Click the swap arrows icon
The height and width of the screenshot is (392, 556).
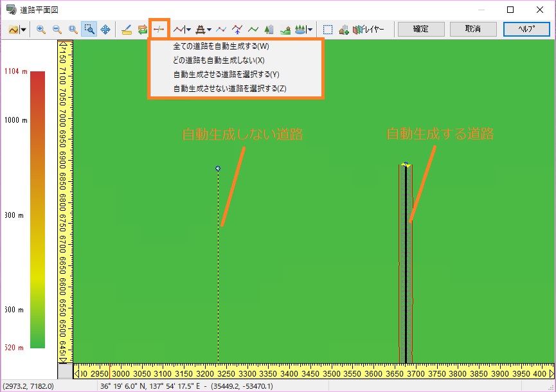click(x=143, y=30)
